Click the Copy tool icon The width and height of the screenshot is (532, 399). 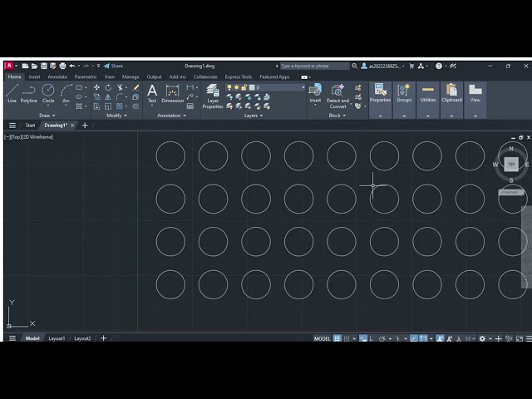tap(96, 97)
